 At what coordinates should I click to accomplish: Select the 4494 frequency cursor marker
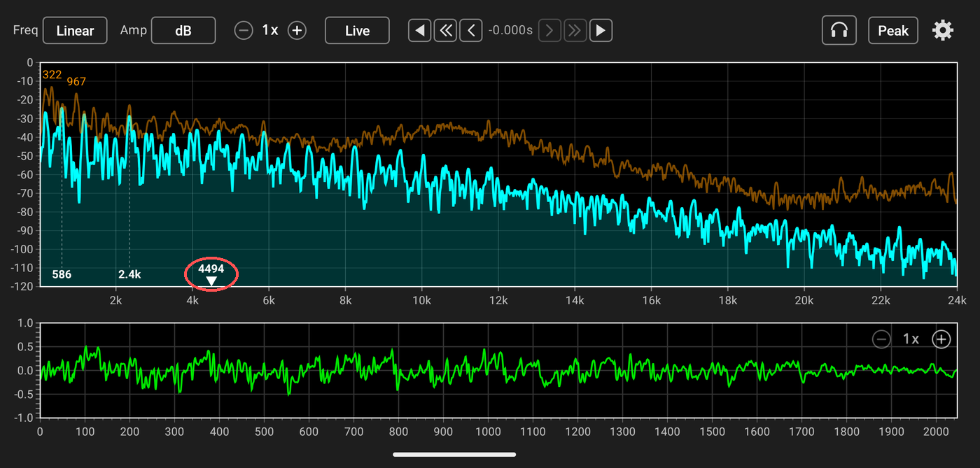pos(211,274)
